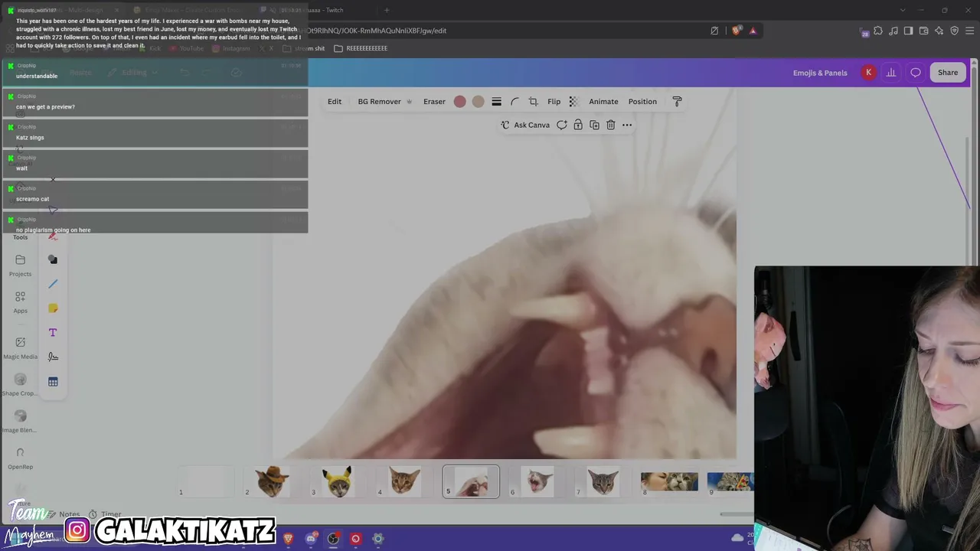
Task: Click the Discord icon in taskbar
Action: tap(311, 539)
